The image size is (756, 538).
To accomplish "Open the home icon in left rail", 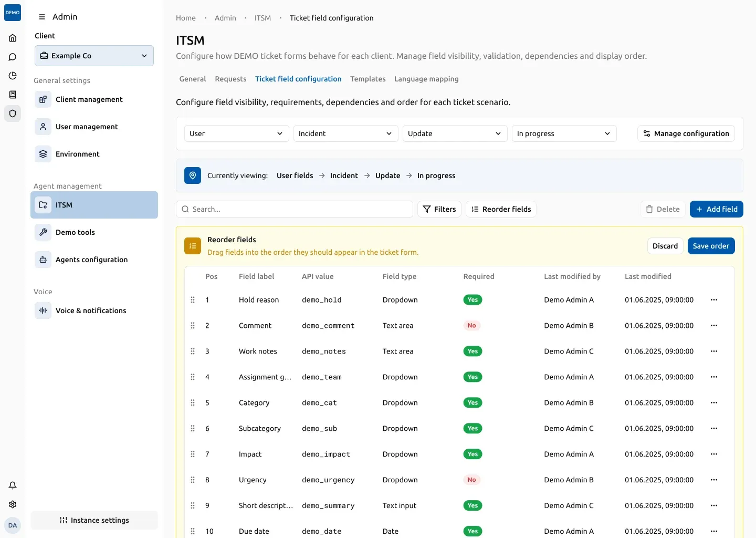I will pos(13,38).
